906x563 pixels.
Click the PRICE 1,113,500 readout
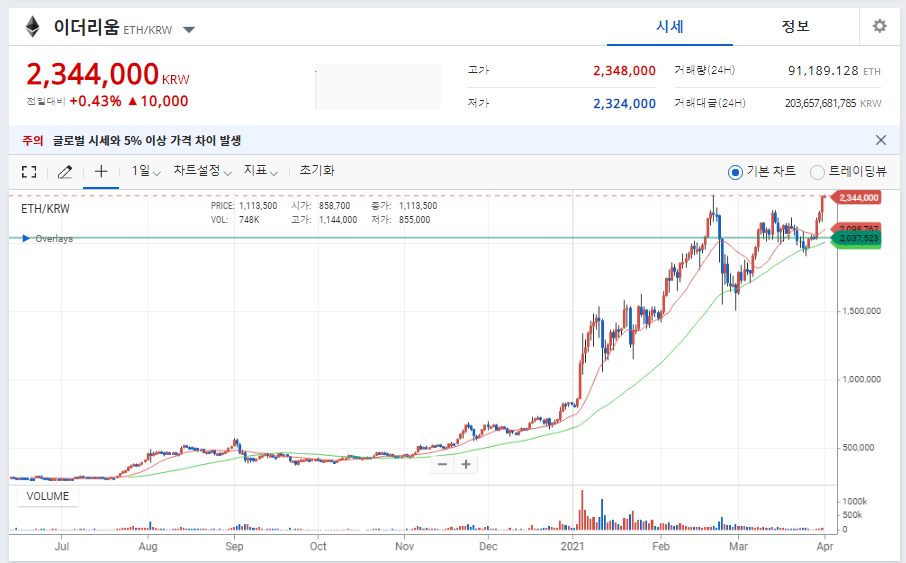[x=244, y=206]
